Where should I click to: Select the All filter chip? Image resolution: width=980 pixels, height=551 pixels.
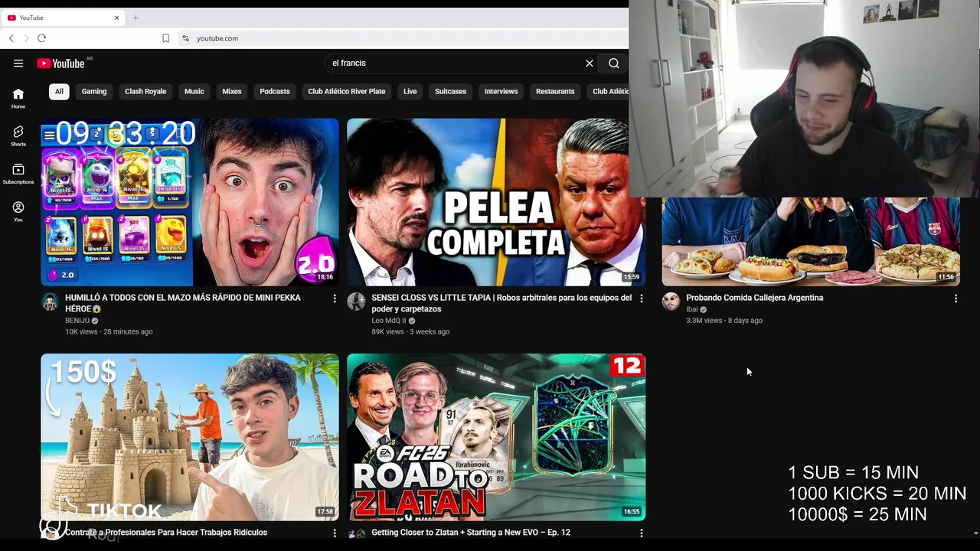click(59, 91)
